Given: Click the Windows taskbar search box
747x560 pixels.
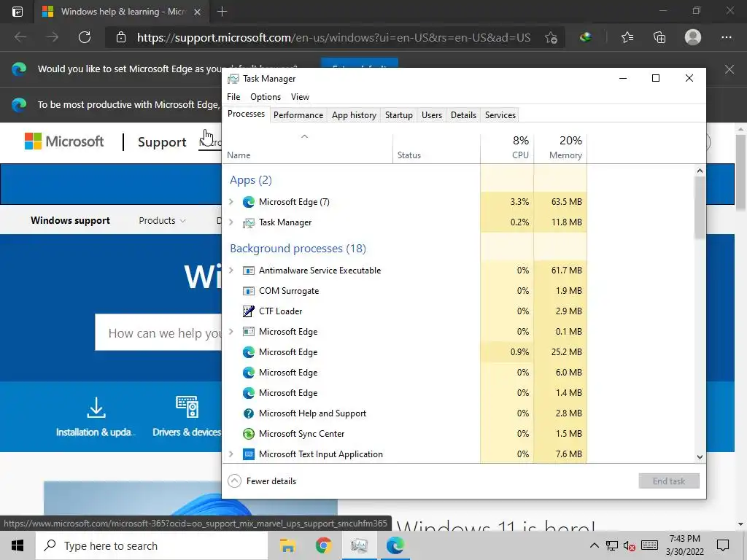Looking at the screenshot, I should (152, 545).
